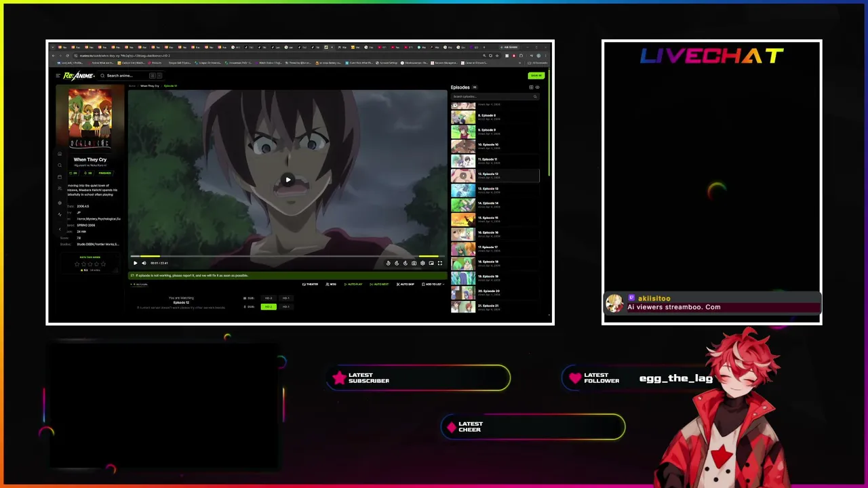Open the Home icon in the left sidebar

point(59,154)
